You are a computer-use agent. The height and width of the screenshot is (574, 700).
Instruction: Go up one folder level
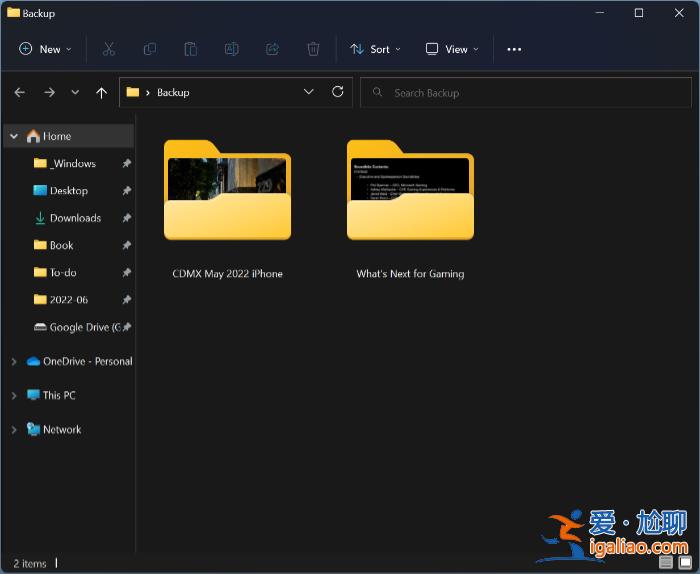tap(101, 92)
